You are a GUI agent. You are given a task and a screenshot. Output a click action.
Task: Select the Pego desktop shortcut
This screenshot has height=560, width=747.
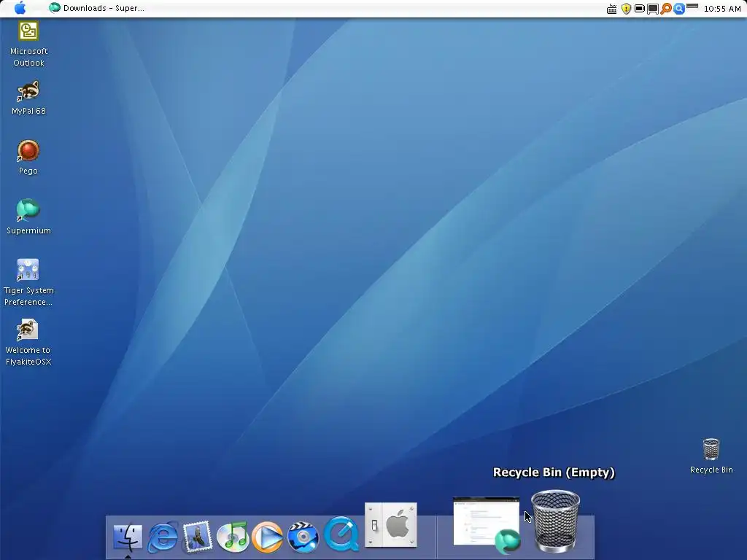coord(28,157)
